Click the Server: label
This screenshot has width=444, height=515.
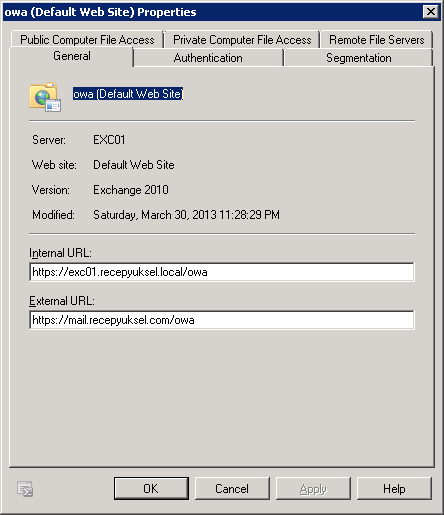click(x=49, y=140)
